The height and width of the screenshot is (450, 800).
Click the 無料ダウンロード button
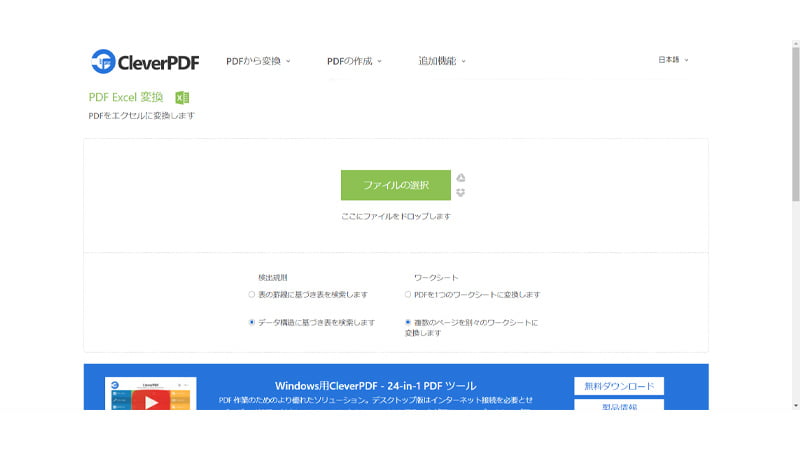tap(619, 386)
